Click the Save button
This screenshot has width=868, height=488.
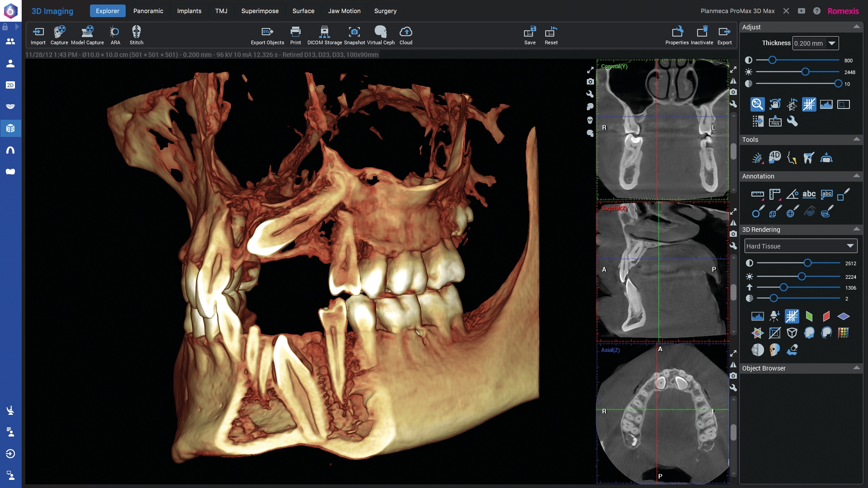(x=529, y=35)
